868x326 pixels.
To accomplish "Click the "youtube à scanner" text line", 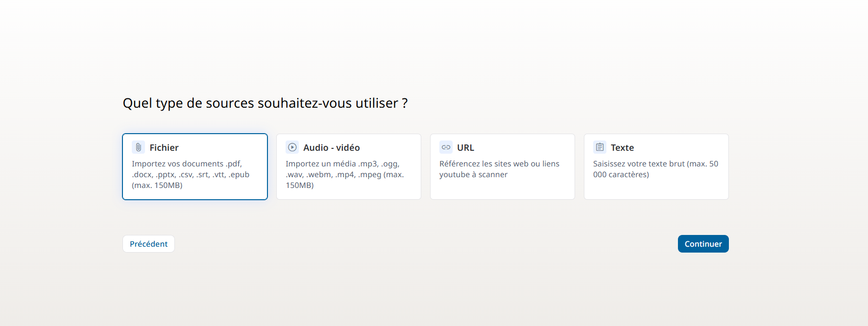I will point(473,175).
